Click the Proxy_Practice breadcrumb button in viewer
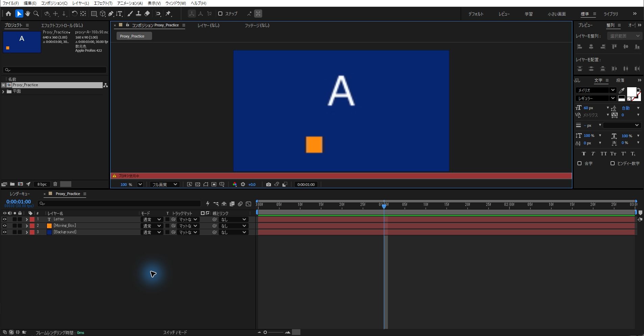 pos(134,36)
